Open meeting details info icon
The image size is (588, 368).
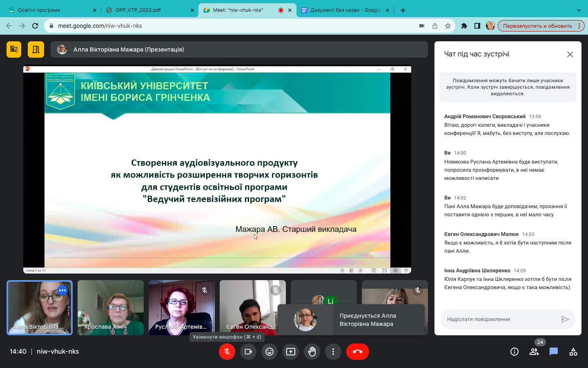pos(514,352)
